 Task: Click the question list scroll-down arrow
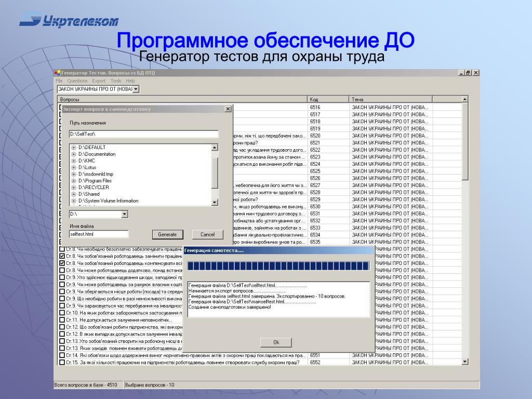(x=465, y=362)
